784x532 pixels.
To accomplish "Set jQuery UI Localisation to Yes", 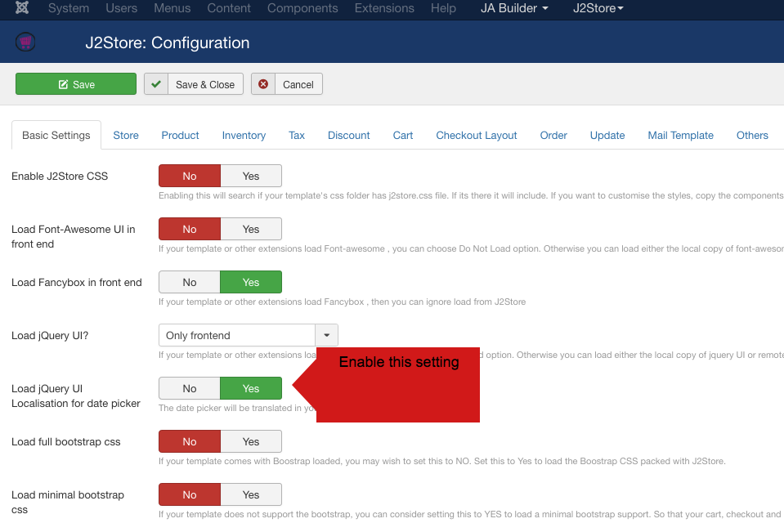I will click(251, 388).
